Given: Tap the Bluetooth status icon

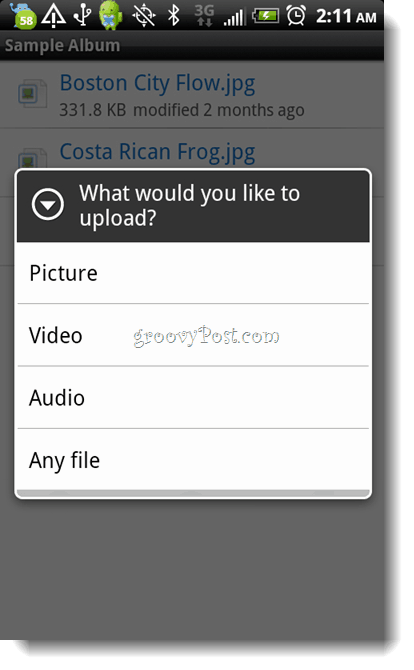Looking at the screenshot, I should 174,16.
